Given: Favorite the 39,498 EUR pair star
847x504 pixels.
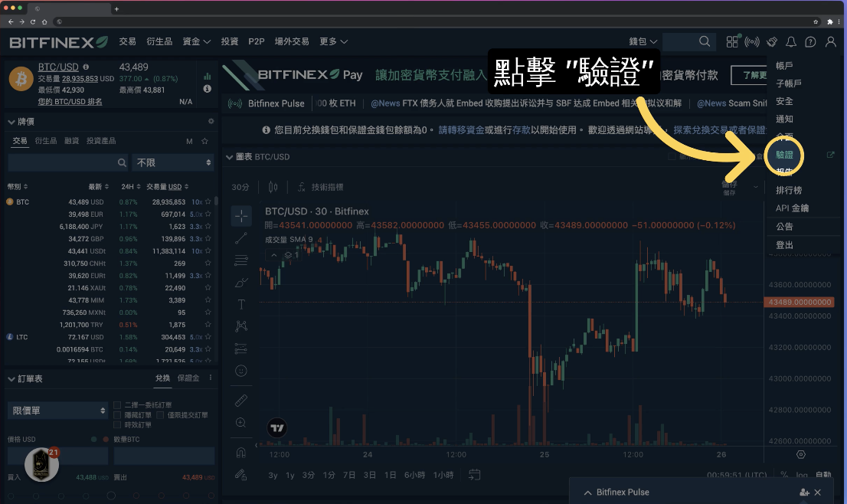Looking at the screenshot, I should point(208,214).
